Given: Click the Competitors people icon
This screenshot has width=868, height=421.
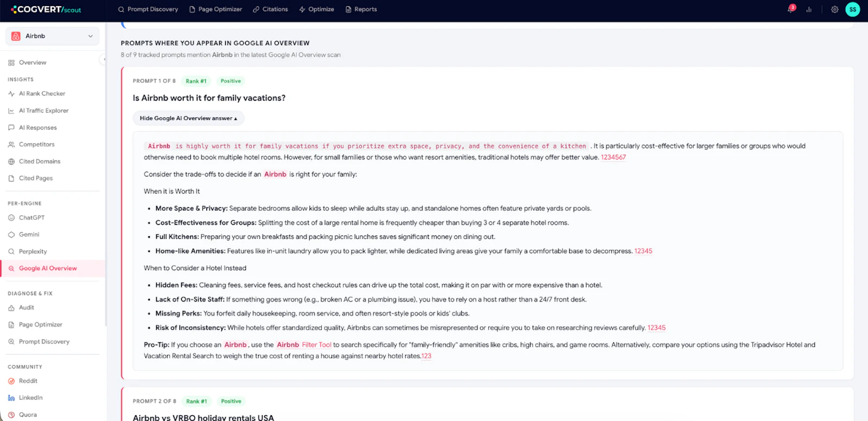Looking at the screenshot, I should [x=11, y=144].
